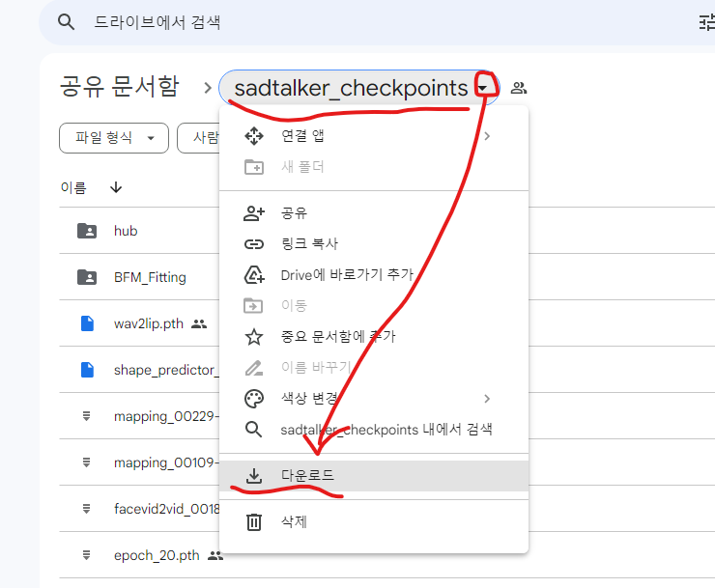Choose 색상 변경 menu entry
Viewport: 715px width, 588px height.
click(374, 399)
